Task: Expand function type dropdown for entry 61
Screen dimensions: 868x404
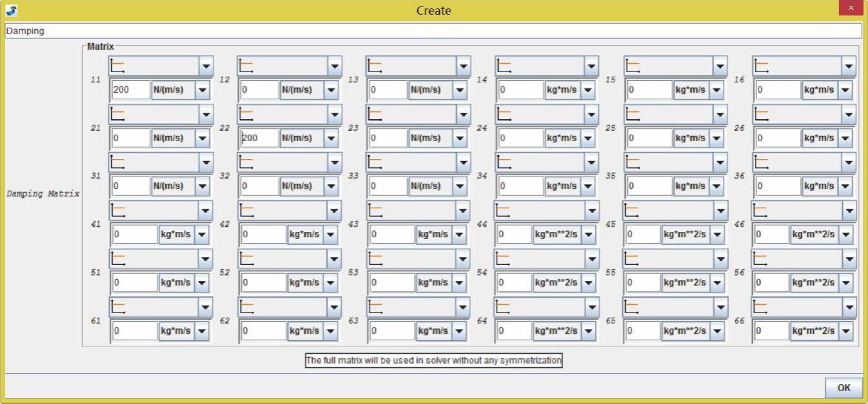Action: tap(205, 307)
